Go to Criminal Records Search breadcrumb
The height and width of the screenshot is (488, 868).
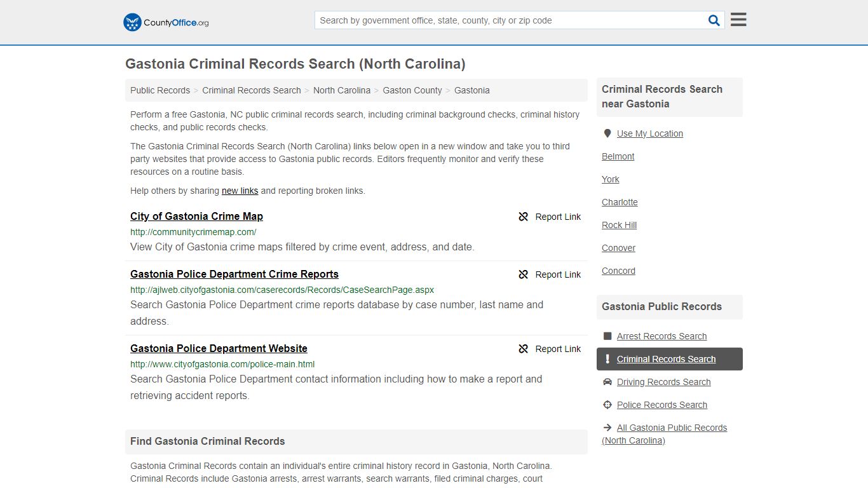point(252,90)
